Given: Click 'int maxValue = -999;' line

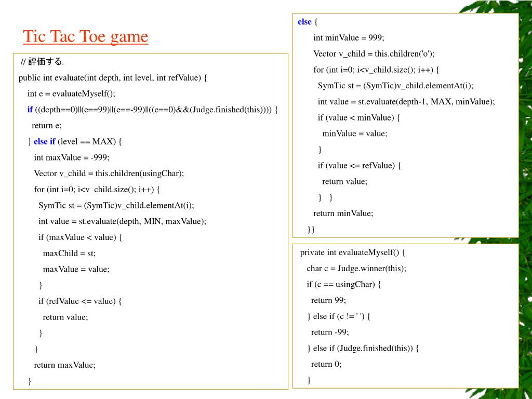Looking at the screenshot, I should click(72, 158).
